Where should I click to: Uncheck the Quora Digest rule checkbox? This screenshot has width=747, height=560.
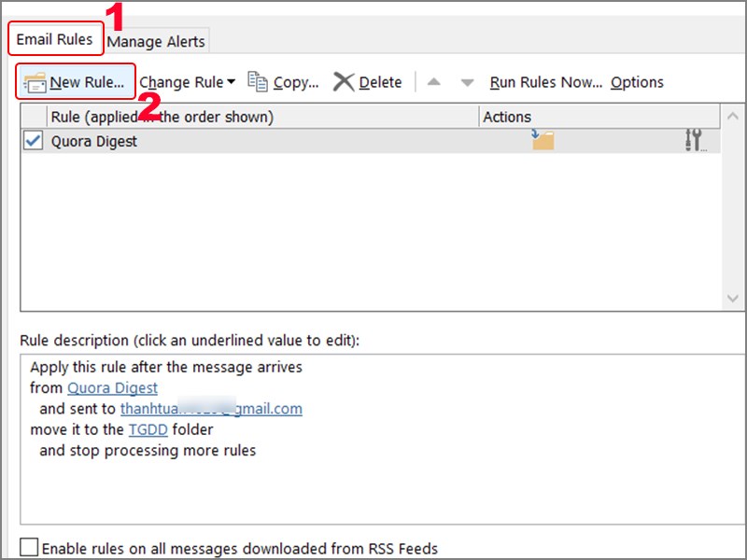pos(33,141)
